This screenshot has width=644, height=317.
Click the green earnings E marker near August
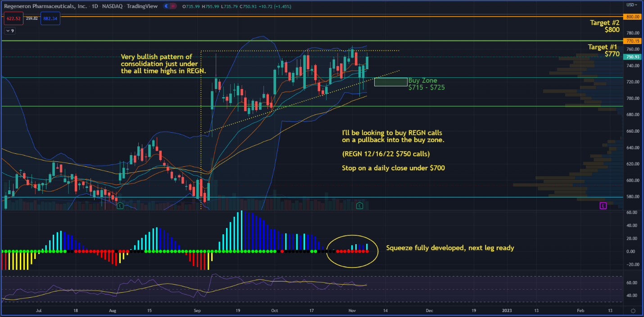pyautogui.click(x=120, y=206)
